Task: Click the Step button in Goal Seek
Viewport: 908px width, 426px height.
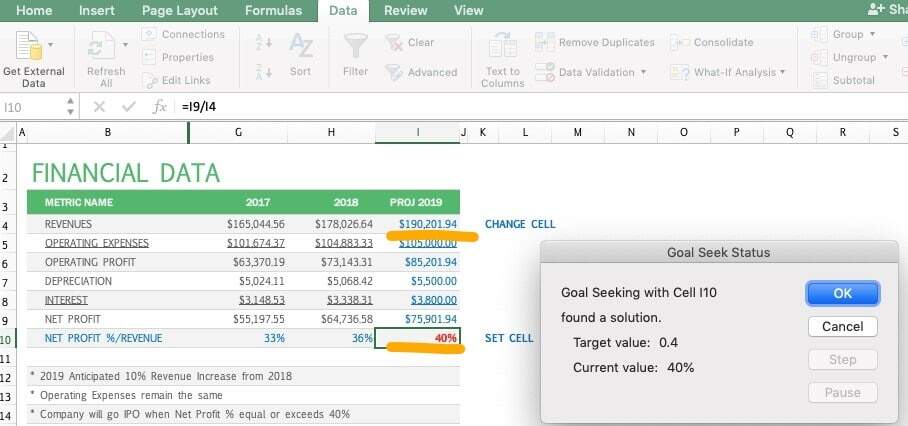Action: coord(843,359)
